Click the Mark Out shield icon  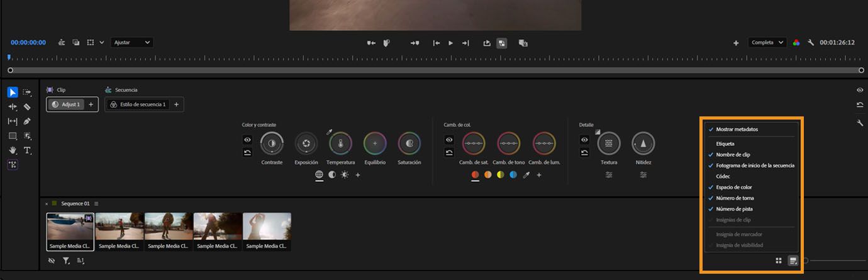(x=387, y=43)
